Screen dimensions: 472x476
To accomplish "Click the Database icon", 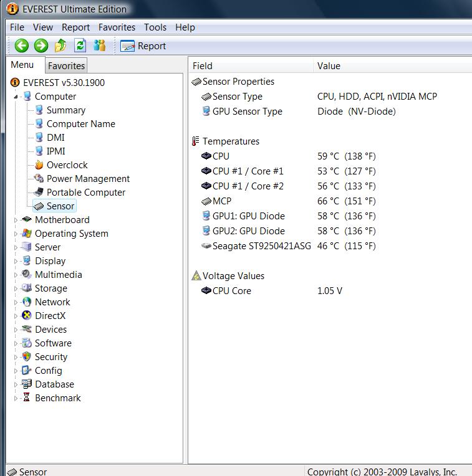I will 27,384.
